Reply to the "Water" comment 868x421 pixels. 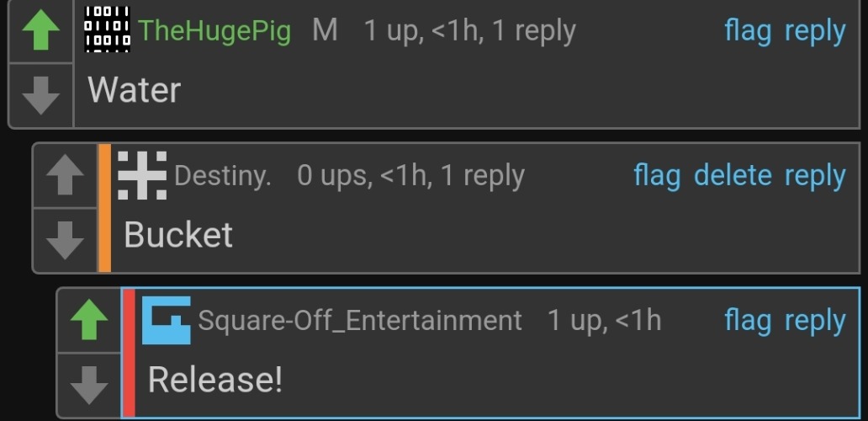click(815, 31)
